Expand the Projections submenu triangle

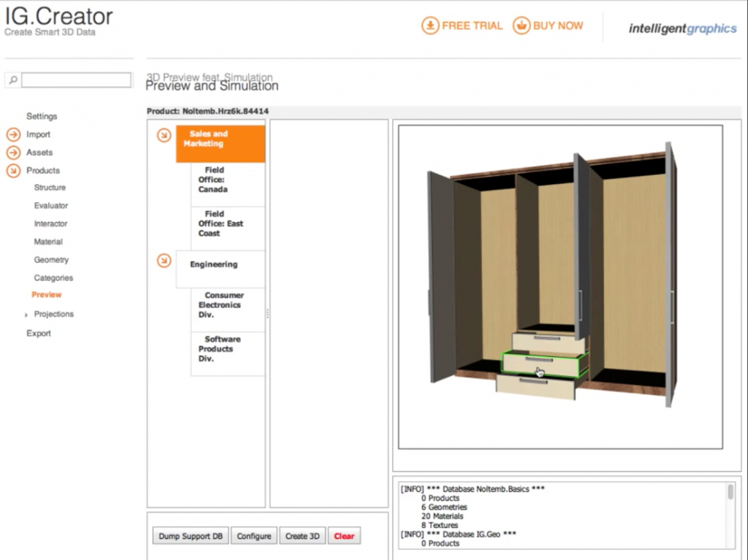click(26, 315)
